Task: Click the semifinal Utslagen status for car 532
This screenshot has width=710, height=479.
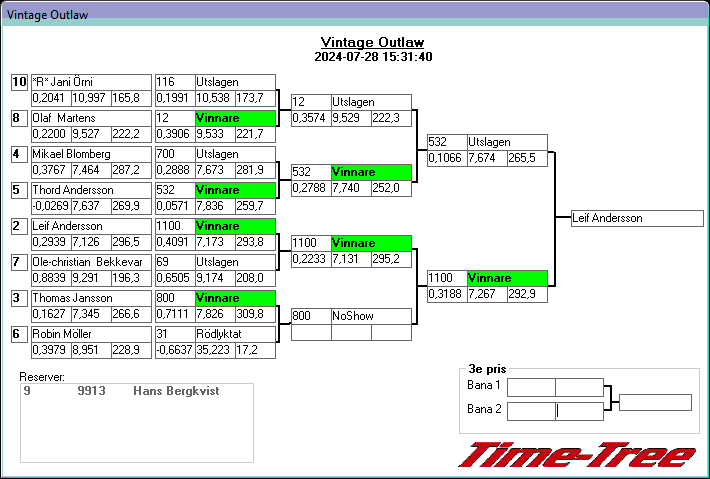Action: (x=507, y=142)
